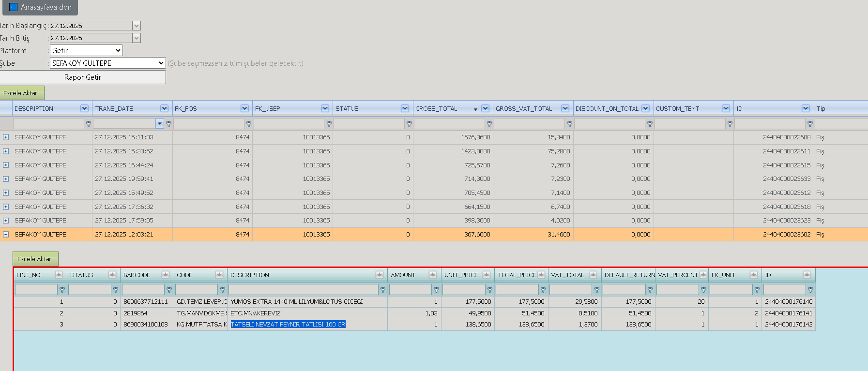
Task: Open the TRANS_DATE column header menu
Action: pyautogui.click(x=164, y=108)
